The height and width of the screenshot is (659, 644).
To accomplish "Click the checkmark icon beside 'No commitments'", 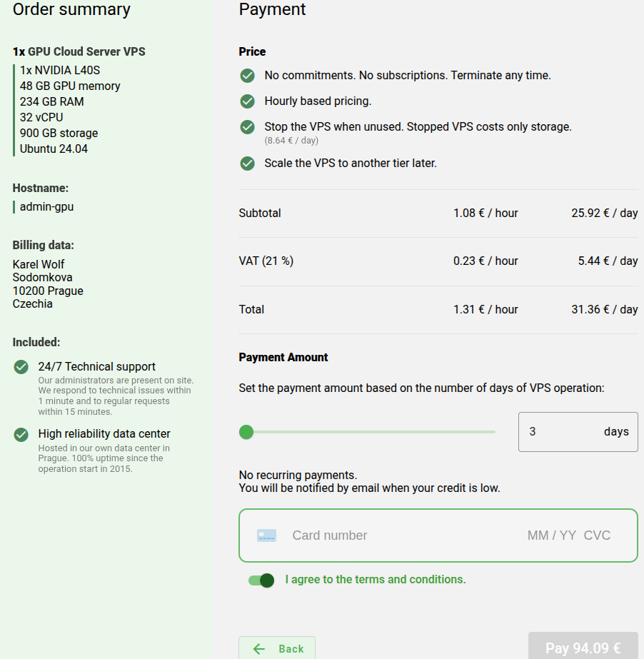I will coord(248,76).
